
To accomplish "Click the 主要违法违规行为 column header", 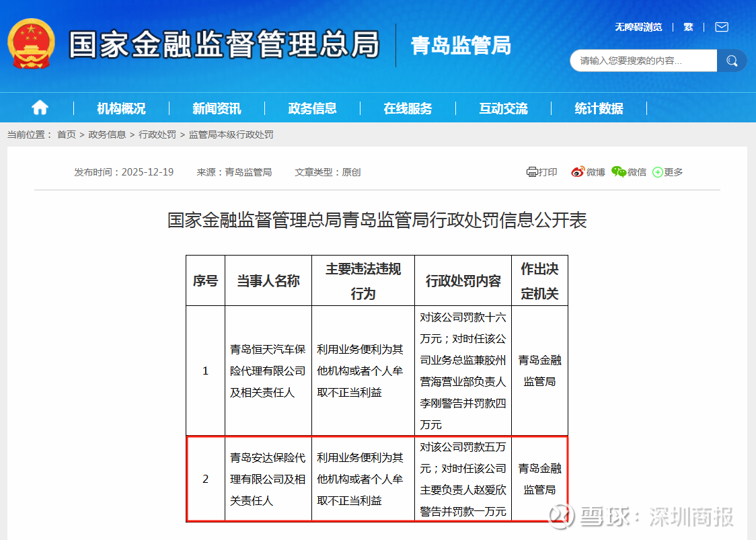I will coord(363,280).
